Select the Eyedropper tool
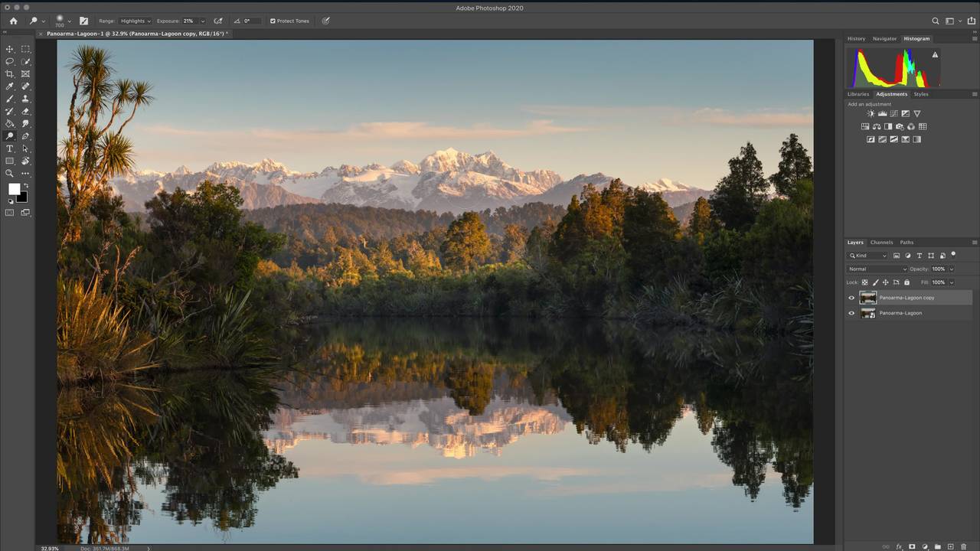Screen dimensions: 980x551 point(10,86)
